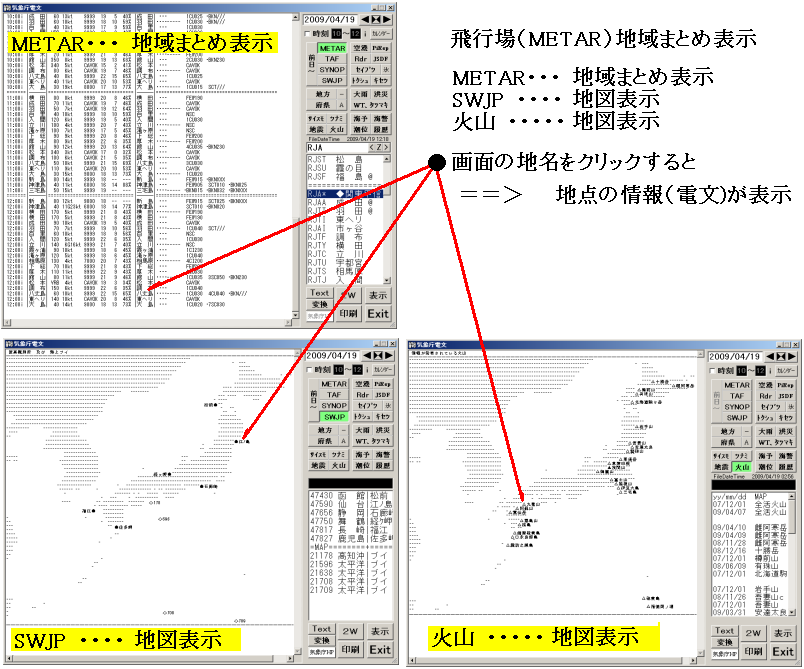Click the end hour '12' box in METAR window
The image size is (804, 669).
tap(355, 34)
